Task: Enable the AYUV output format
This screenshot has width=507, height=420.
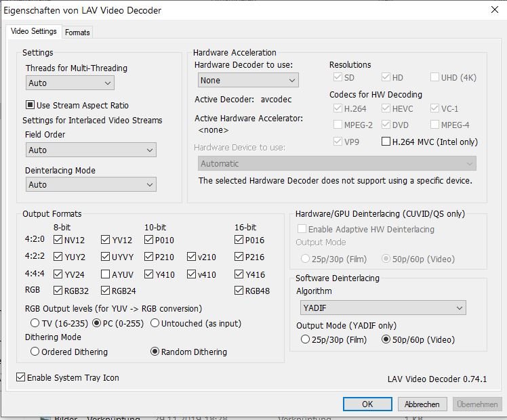Action: [105, 274]
